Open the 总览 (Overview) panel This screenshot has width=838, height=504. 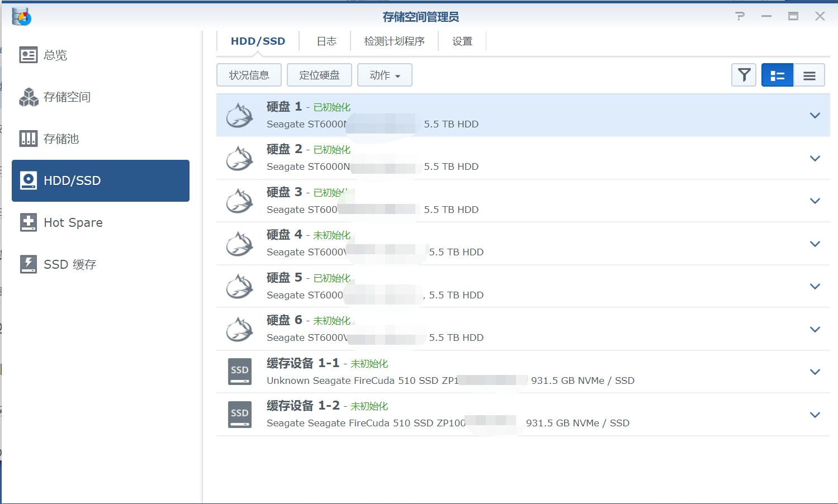click(54, 55)
